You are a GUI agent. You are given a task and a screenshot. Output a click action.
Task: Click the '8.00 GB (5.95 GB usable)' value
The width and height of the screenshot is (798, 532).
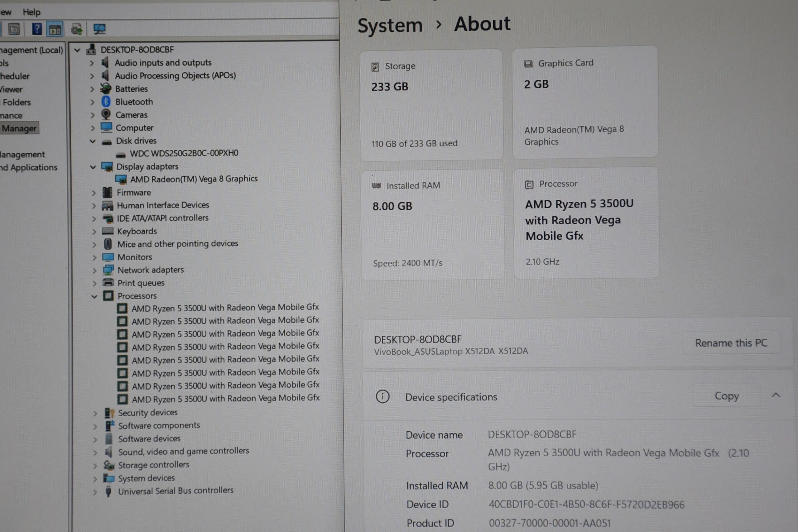click(543, 486)
